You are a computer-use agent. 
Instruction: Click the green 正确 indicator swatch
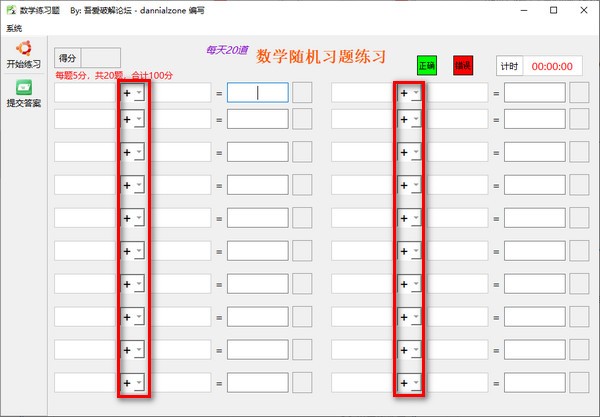tap(427, 65)
